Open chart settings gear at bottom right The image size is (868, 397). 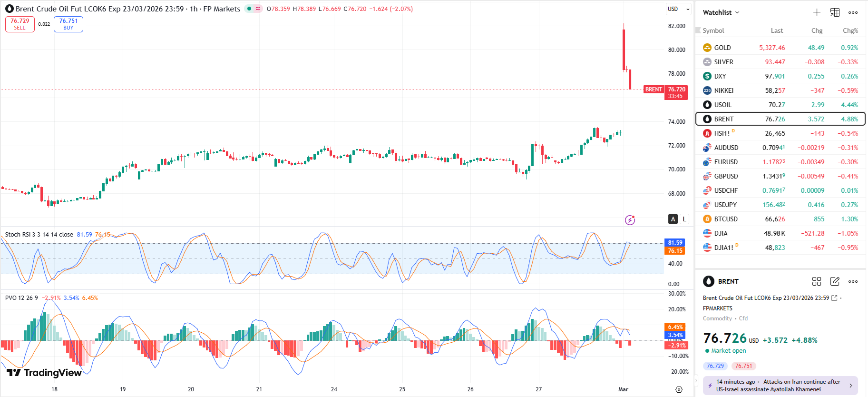(x=679, y=389)
